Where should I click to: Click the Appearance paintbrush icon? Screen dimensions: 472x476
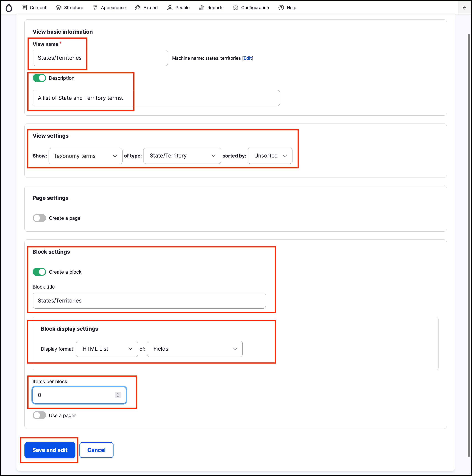95,8
